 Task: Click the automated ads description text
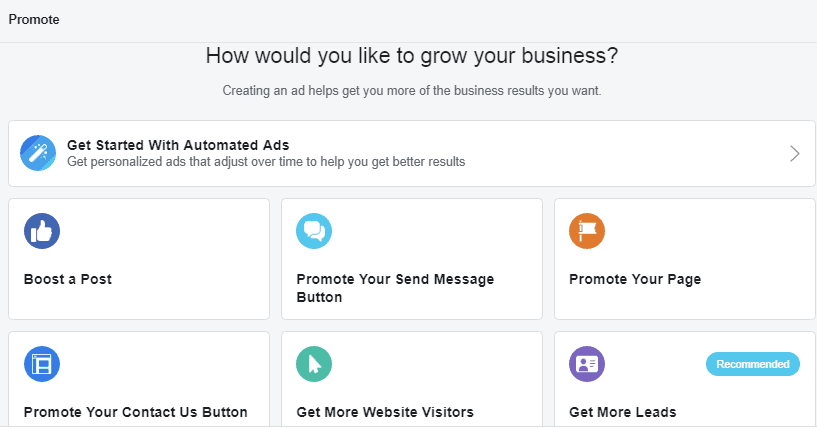click(x=266, y=161)
